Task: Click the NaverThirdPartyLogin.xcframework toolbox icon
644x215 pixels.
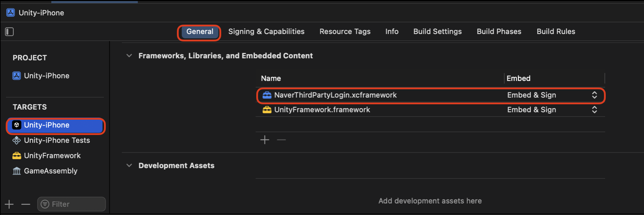Action: (267, 95)
